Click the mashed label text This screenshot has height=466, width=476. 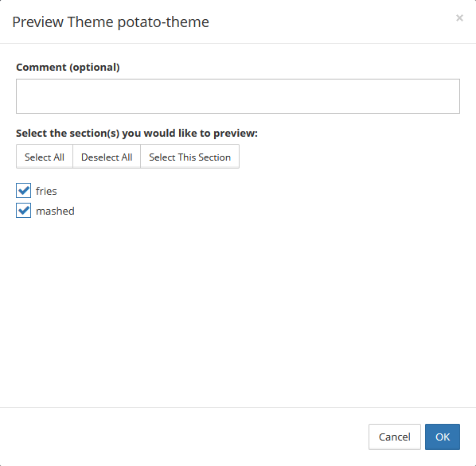tap(55, 211)
